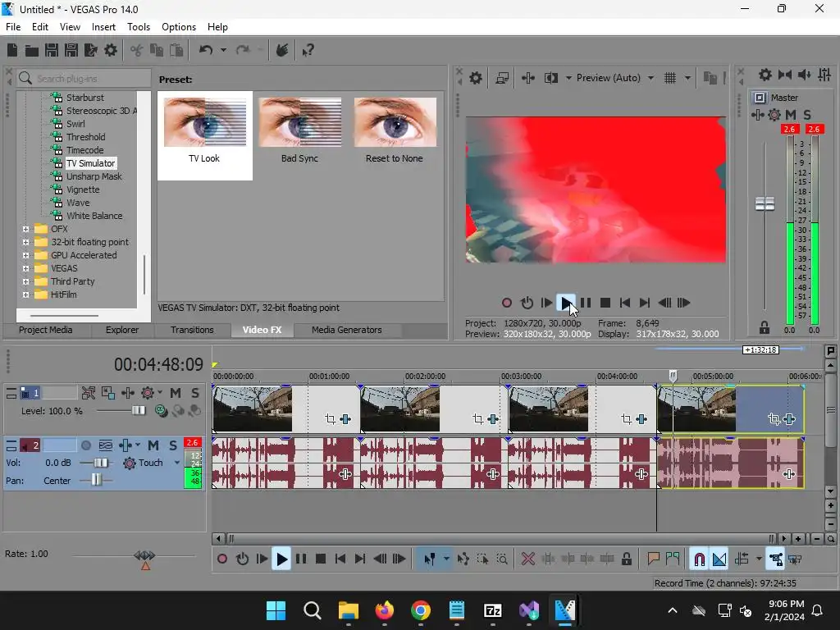Expand the GPU Accelerated folder

click(25, 256)
